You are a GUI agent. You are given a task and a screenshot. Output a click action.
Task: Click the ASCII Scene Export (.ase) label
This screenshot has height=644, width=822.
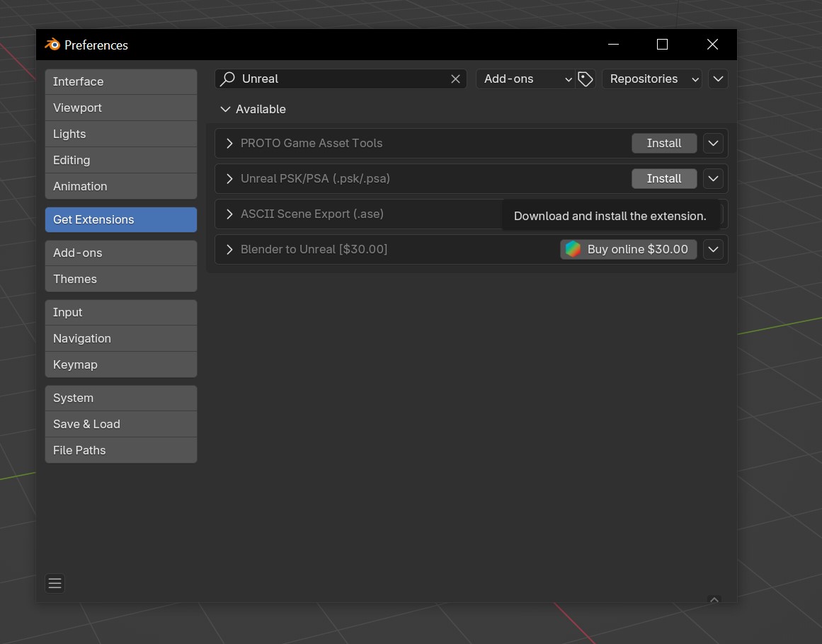coord(312,214)
